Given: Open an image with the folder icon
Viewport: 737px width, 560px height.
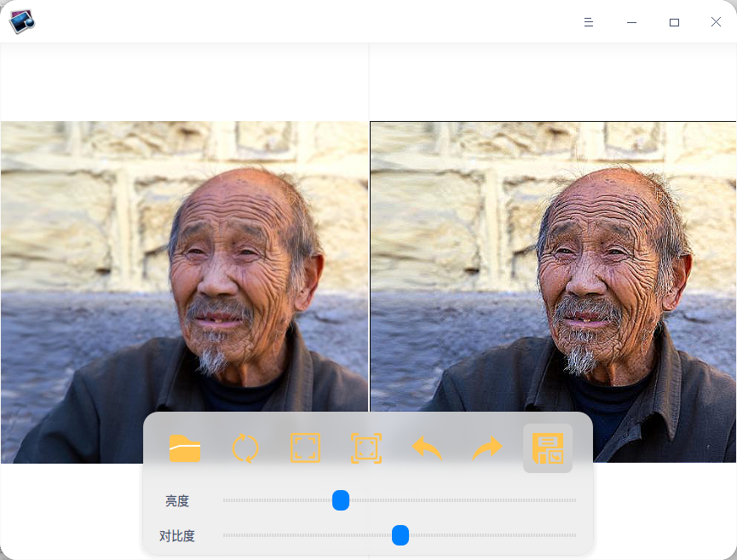Looking at the screenshot, I should click(185, 448).
